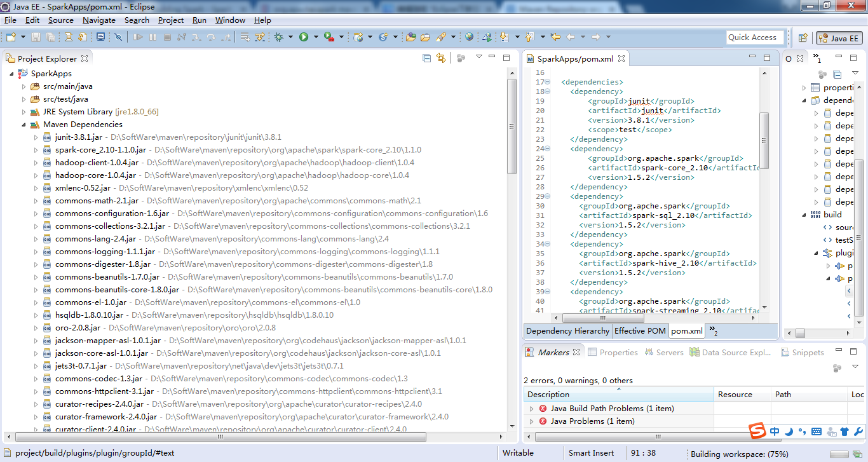Click the Suspend debug icon

click(153, 37)
